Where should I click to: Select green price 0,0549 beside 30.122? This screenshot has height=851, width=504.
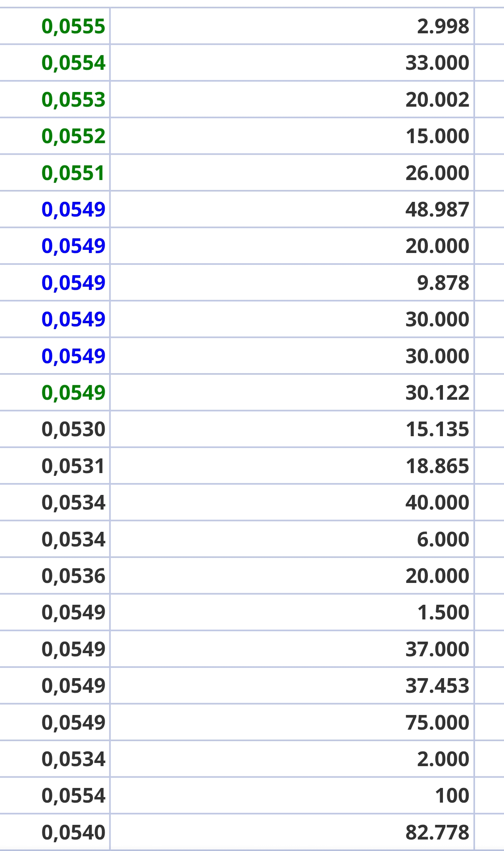pyautogui.click(x=73, y=393)
